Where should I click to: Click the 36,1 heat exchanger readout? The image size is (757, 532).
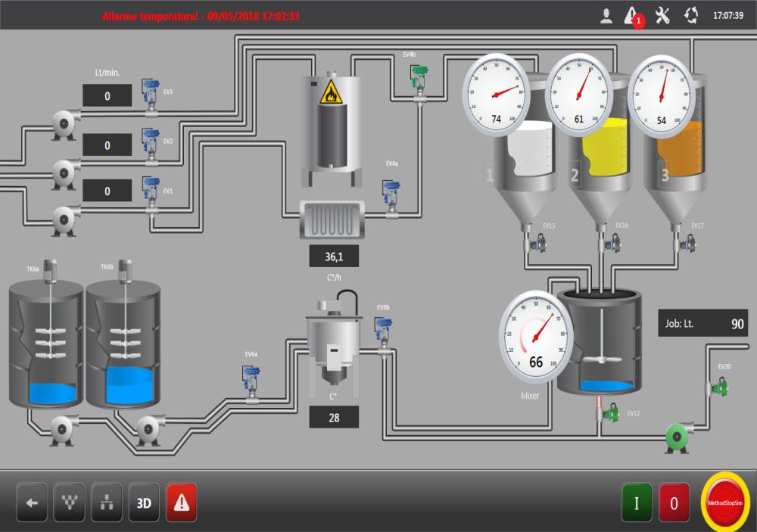333,257
